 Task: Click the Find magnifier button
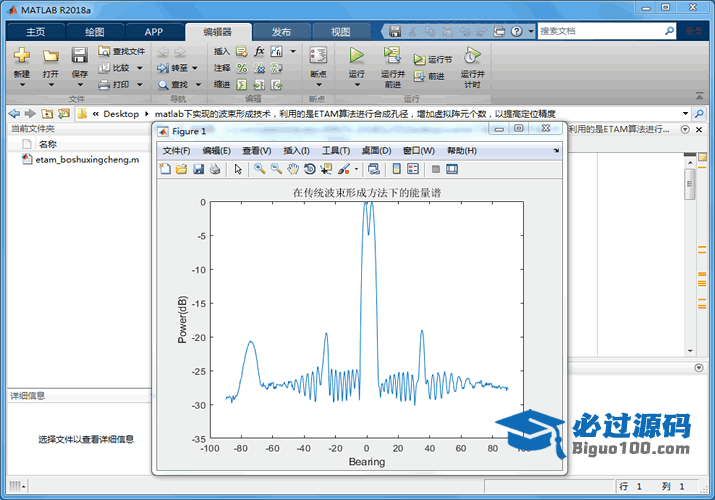point(173,85)
